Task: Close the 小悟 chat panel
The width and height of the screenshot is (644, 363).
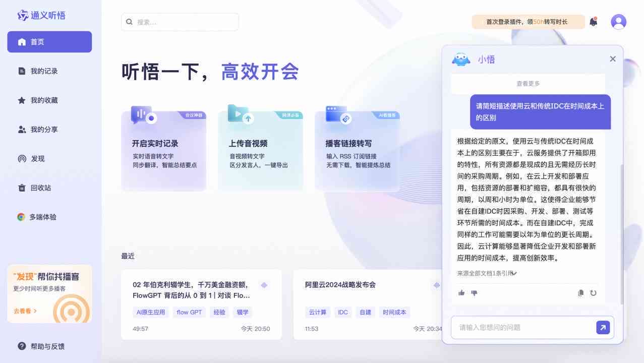Action: pos(613,59)
